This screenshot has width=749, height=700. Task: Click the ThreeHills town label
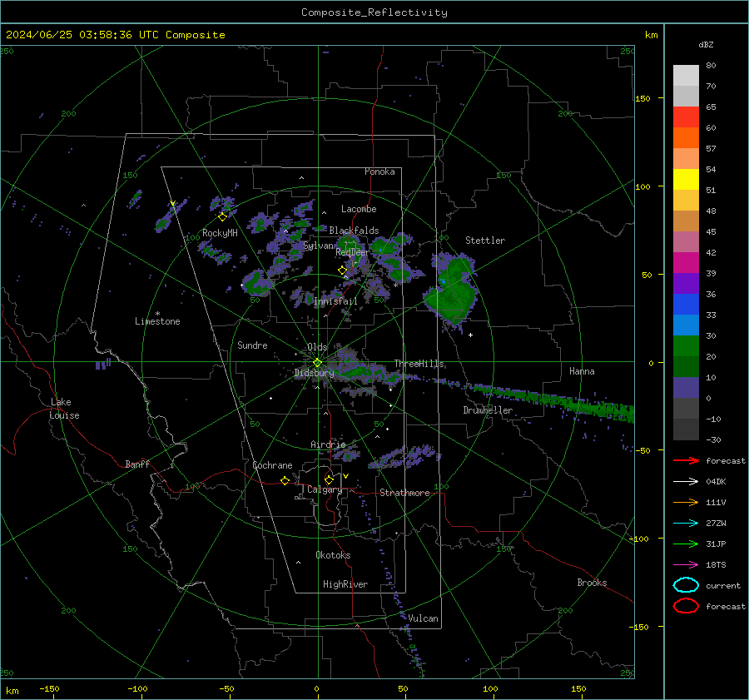419,364
